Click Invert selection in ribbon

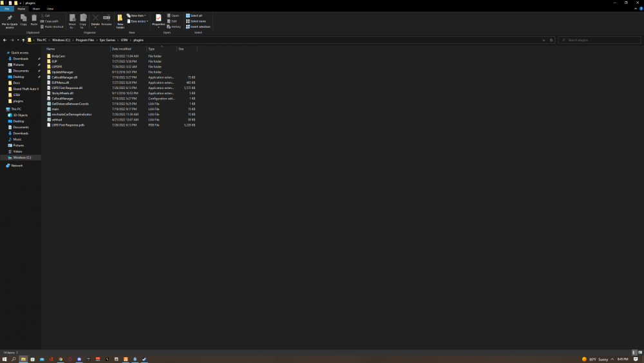click(x=198, y=26)
